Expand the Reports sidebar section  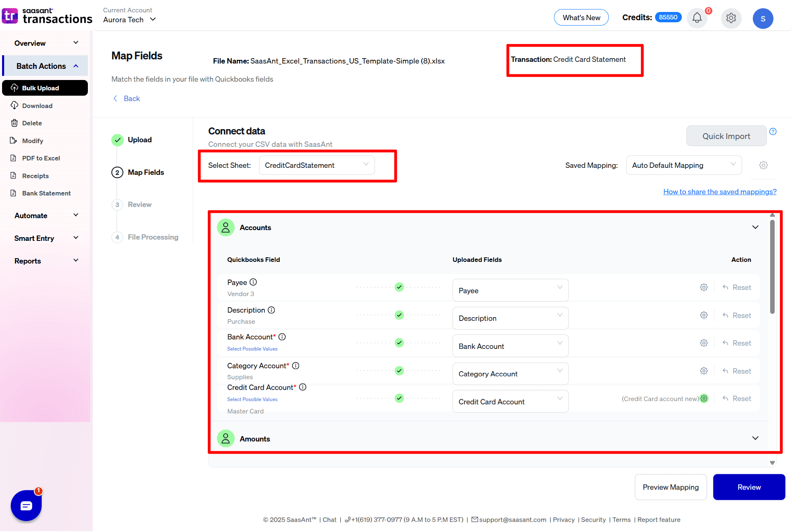(x=45, y=261)
